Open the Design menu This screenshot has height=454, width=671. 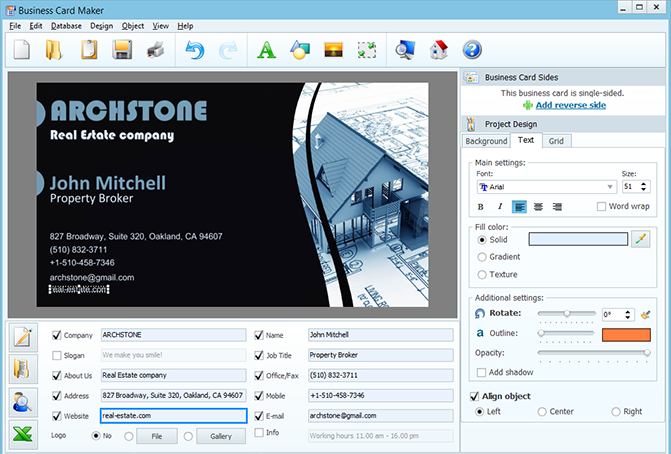pos(101,26)
